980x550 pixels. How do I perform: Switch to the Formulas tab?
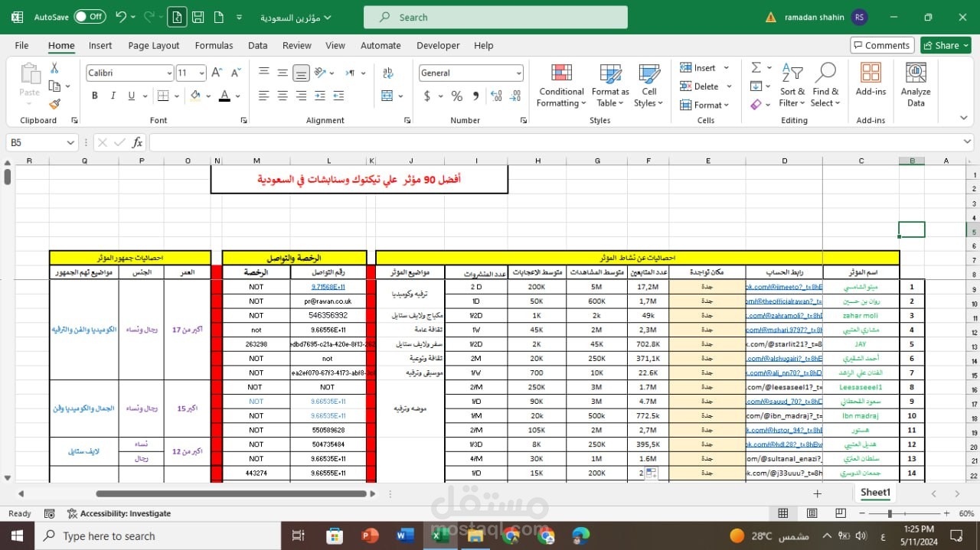214,45
